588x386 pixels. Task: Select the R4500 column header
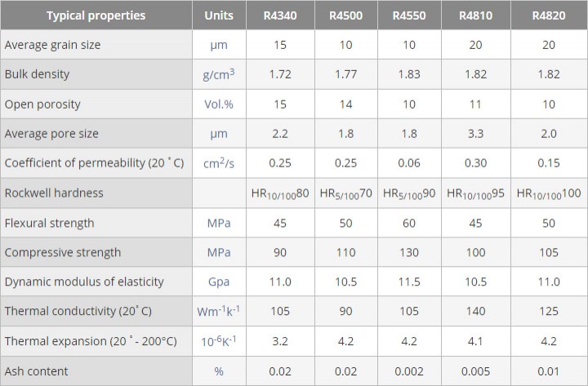click(x=345, y=16)
